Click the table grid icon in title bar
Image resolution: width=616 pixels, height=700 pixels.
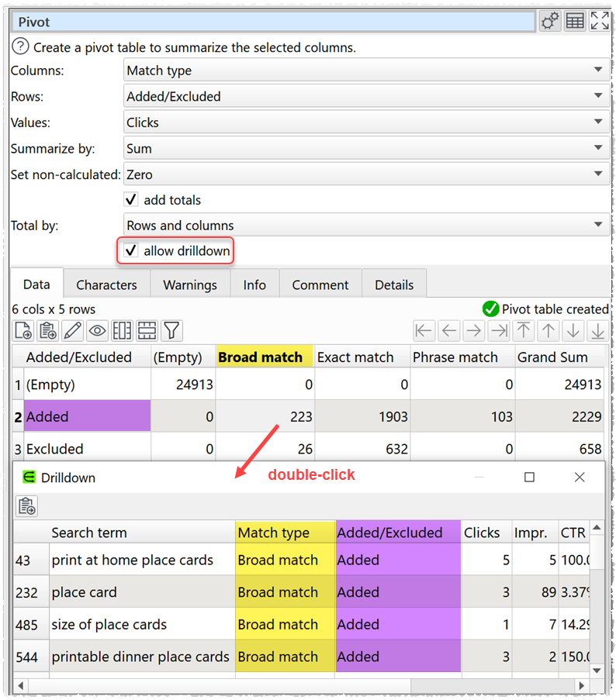575,21
